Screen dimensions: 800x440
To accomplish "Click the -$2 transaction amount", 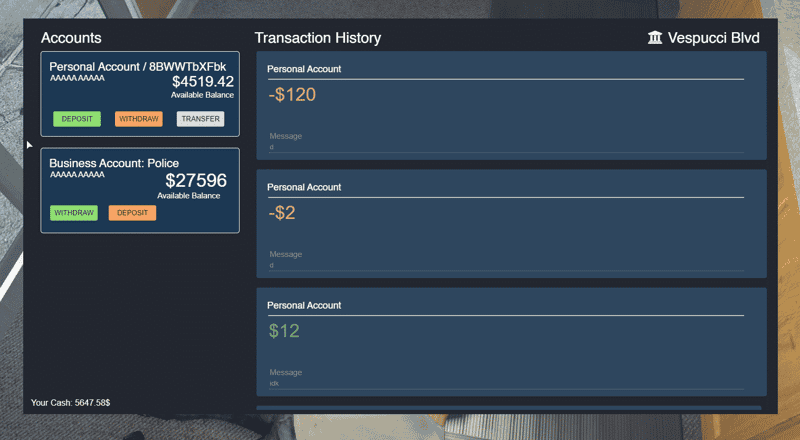I will pos(282,213).
